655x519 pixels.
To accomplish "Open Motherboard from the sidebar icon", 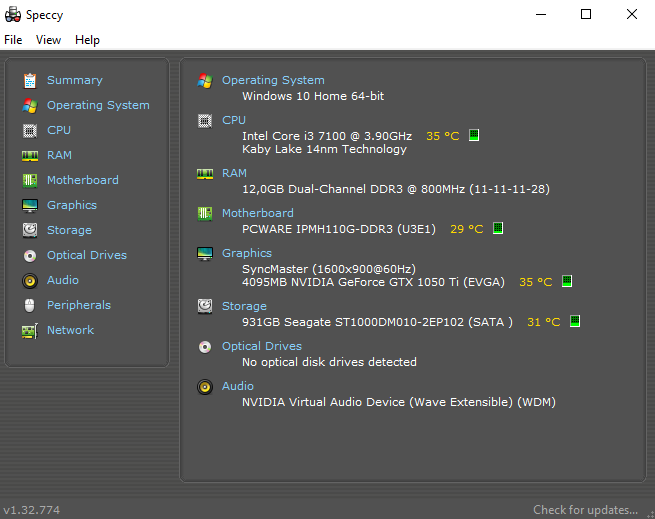I will [x=30, y=180].
